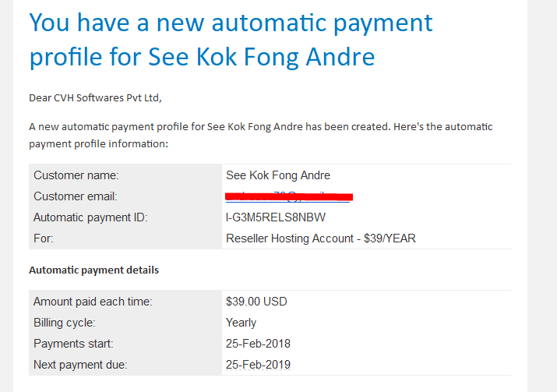Image resolution: width=557 pixels, height=392 pixels.
Task: Click the Automatic payment details heading
Action: [x=93, y=270]
